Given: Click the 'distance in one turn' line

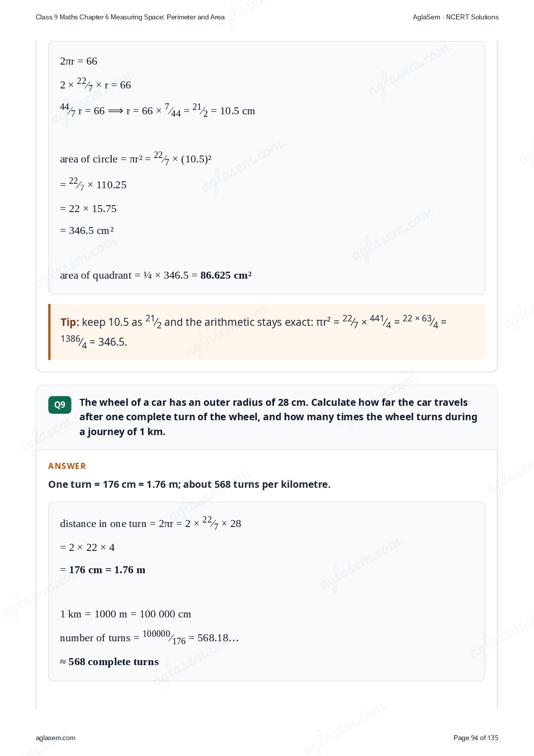Looking at the screenshot, I should pyautogui.click(x=150, y=523).
